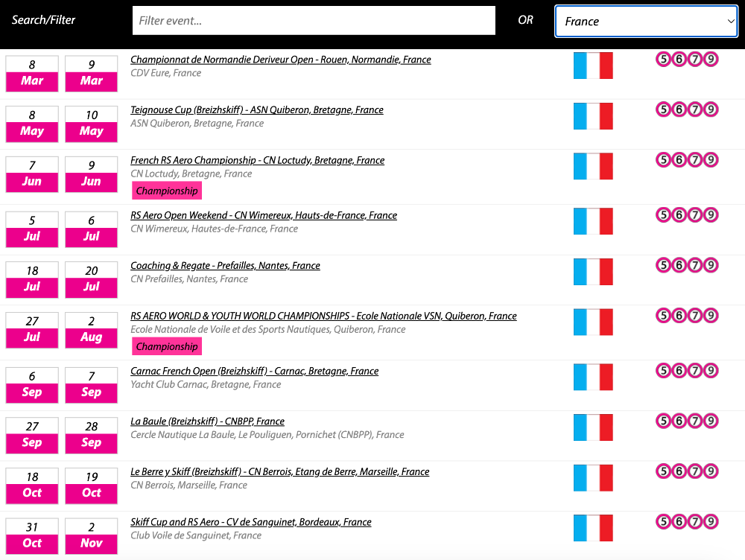Click Championship tag under French RS Aero Championship
This screenshot has height=560, width=745.
(x=167, y=191)
